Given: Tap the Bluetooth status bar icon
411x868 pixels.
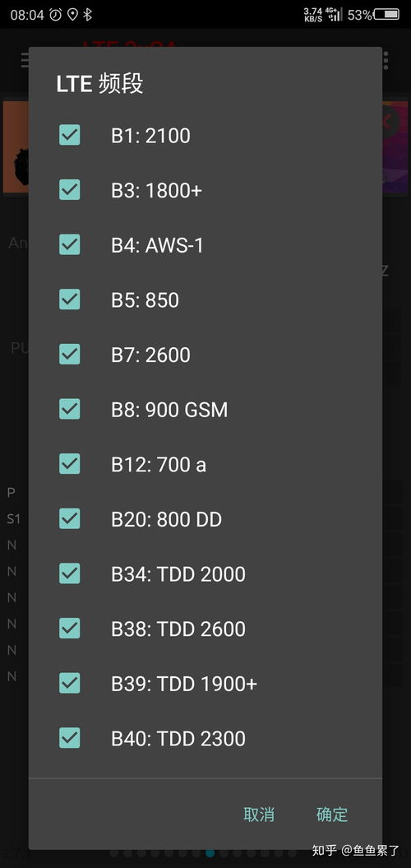Looking at the screenshot, I should 87,15.
